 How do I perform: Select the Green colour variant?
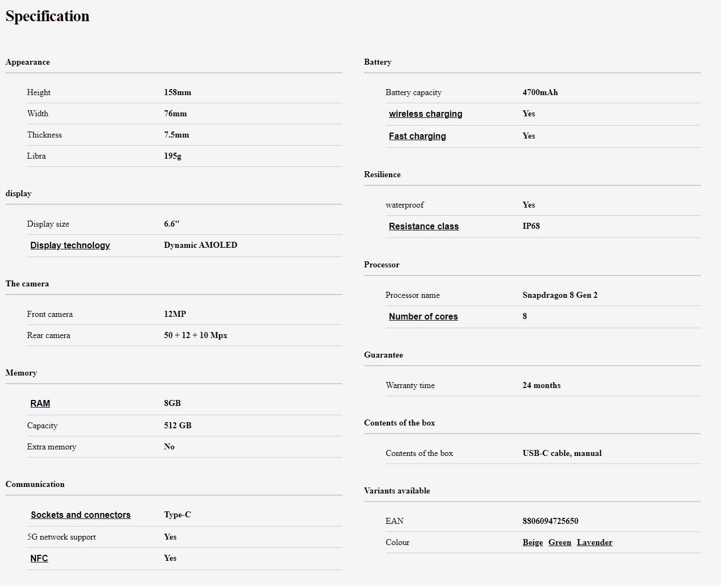coord(560,542)
